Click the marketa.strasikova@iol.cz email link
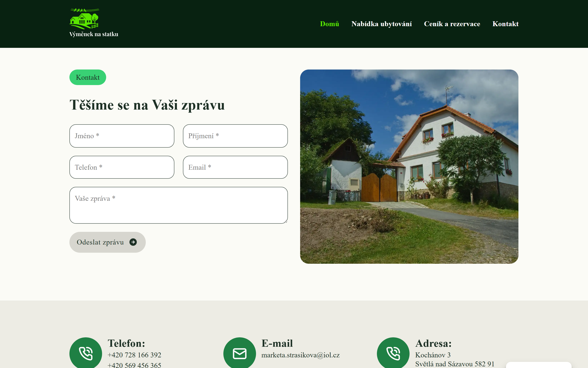This screenshot has width=588, height=368. [x=301, y=355]
